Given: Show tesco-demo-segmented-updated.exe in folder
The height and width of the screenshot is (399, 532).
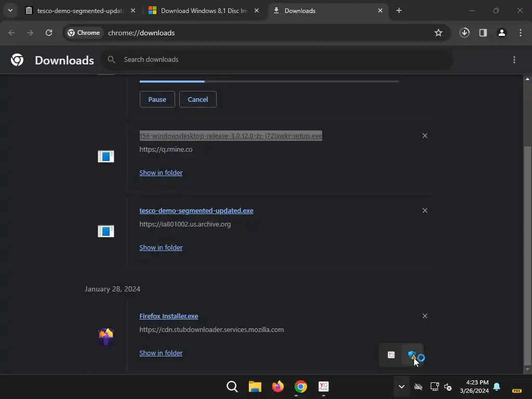Looking at the screenshot, I should 161,248.
